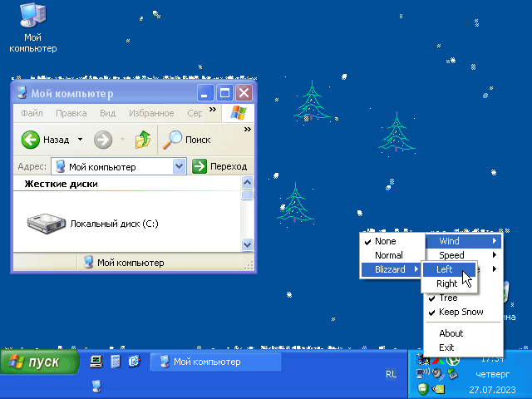Click the greyed forward arrow button
This screenshot has height=399, width=532.
point(103,140)
